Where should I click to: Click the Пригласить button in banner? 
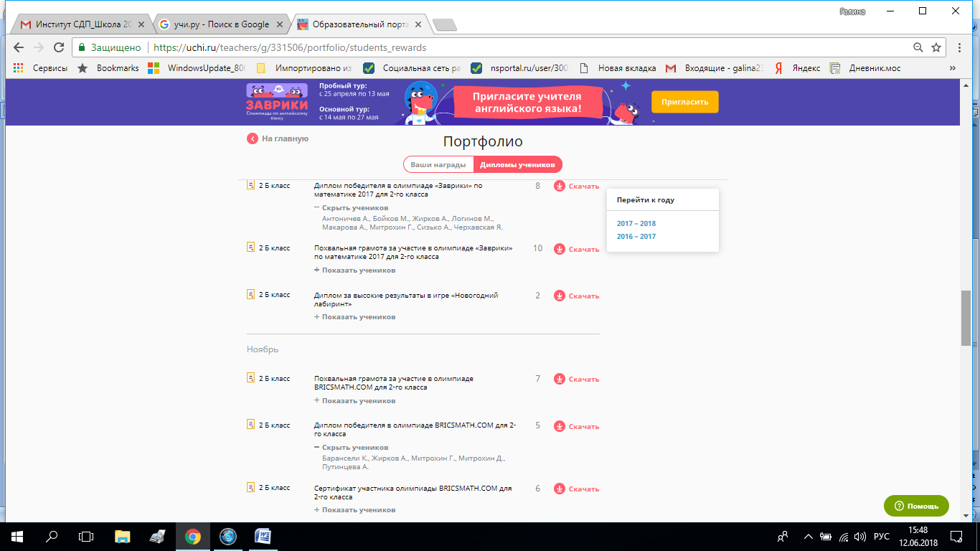pyautogui.click(x=684, y=102)
